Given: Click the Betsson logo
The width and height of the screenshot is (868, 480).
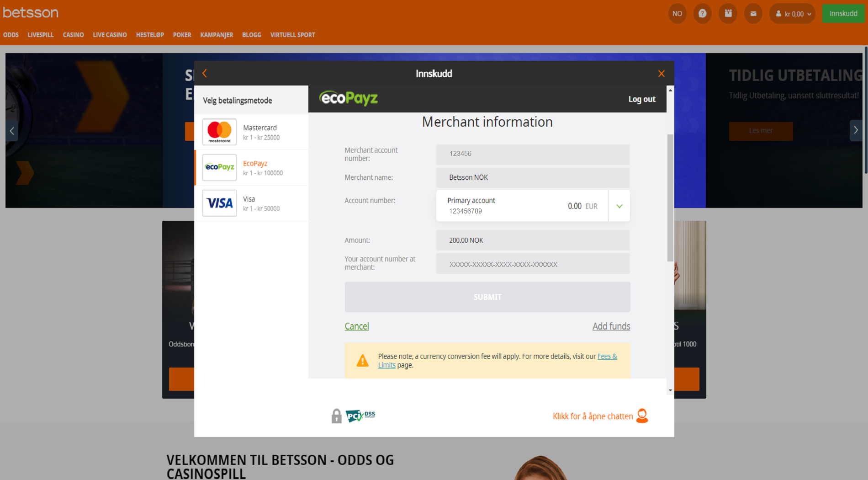Looking at the screenshot, I should tap(30, 12).
